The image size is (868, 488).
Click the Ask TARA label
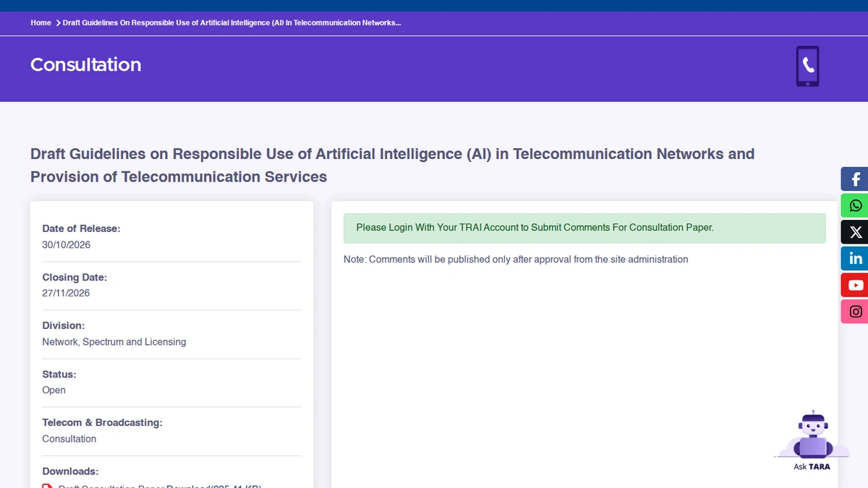tap(812, 467)
